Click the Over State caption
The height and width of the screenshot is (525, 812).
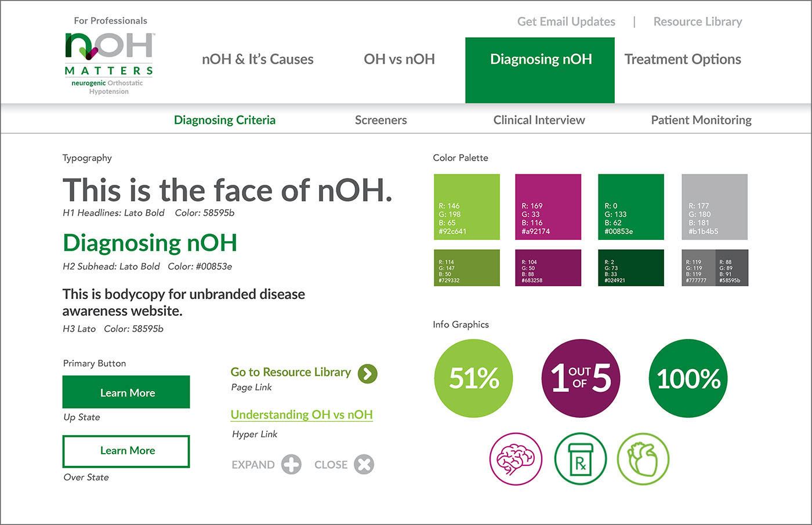coord(86,477)
